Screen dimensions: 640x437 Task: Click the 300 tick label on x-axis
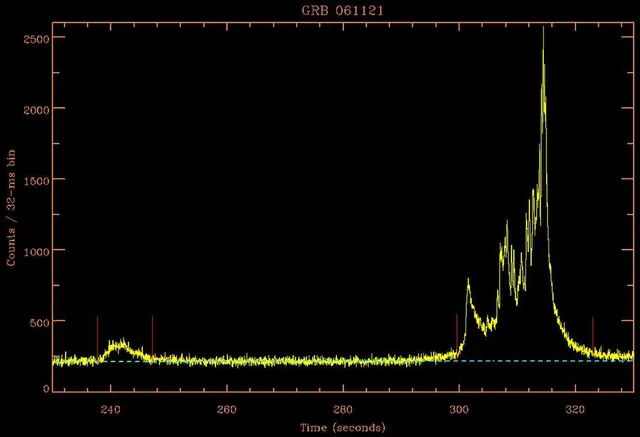click(459, 409)
